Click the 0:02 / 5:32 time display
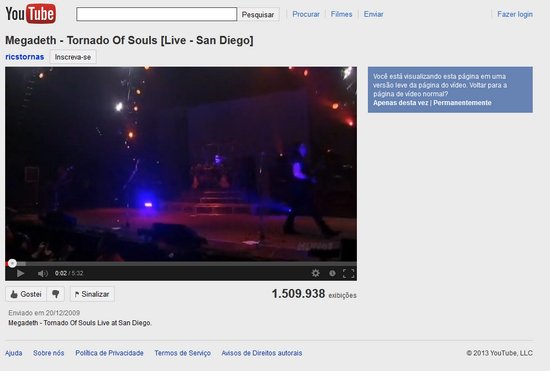550x371 pixels. pyautogui.click(x=69, y=273)
